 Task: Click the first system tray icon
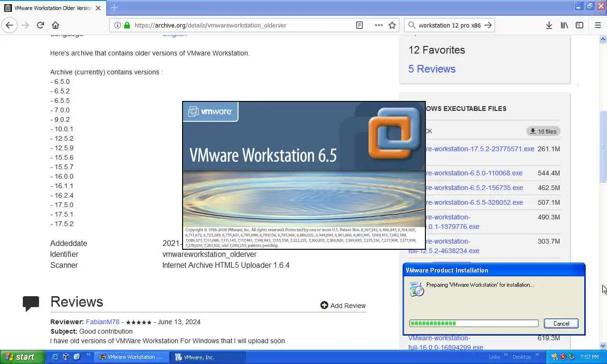click(x=554, y=357)
